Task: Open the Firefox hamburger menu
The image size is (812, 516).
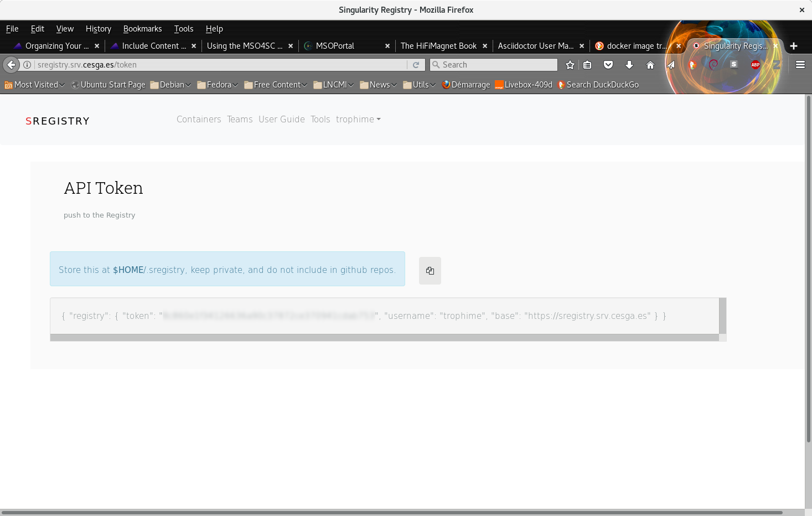Action: [x=800, y=65]
